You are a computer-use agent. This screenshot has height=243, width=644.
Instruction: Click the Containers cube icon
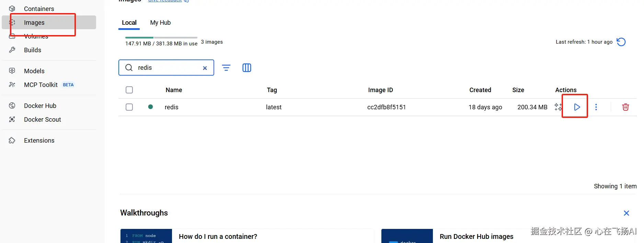tap(12, 9)
